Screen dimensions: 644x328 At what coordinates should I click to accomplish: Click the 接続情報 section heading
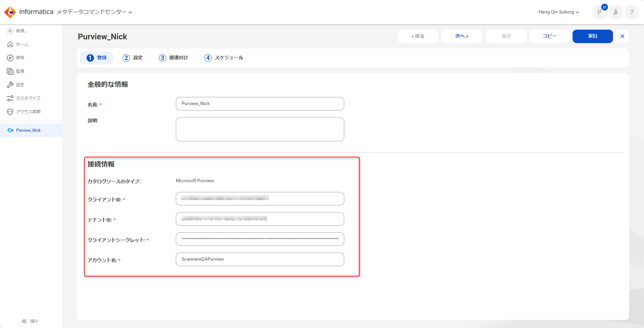tap(101, 164)
